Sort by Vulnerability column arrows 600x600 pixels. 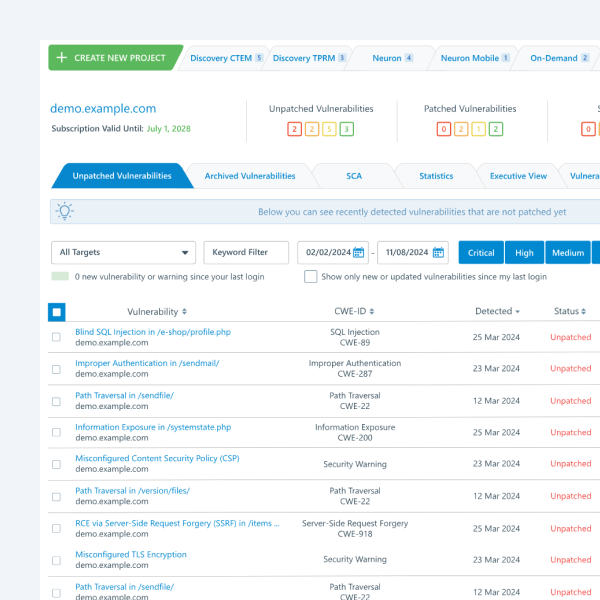184,312
